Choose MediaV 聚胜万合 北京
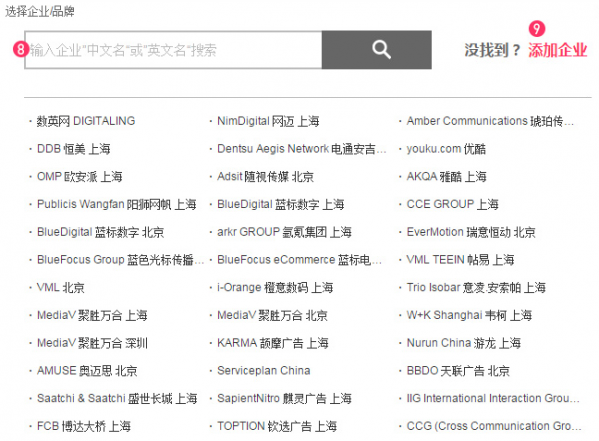The image size is (599, 441). (272, 316)
